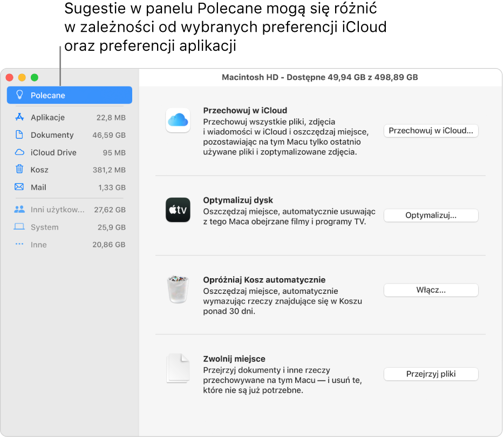Select the Polecane sidebar item
Image resolution: width=504 pixels, height=437 pixels.
click(70, 95)
